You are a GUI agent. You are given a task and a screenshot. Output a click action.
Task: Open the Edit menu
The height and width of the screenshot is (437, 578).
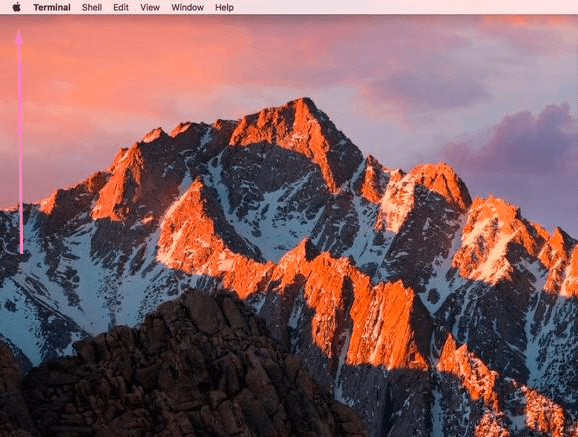coord(121,7)
